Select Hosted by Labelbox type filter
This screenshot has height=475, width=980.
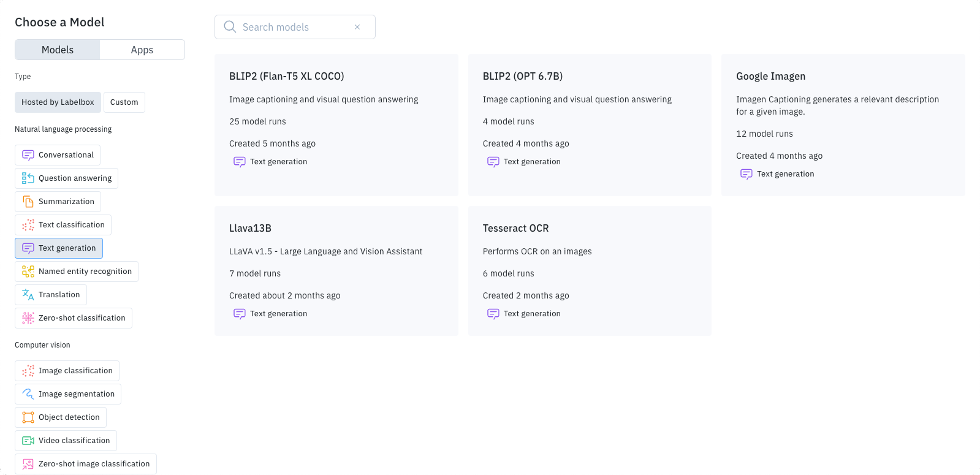(58, 102)
